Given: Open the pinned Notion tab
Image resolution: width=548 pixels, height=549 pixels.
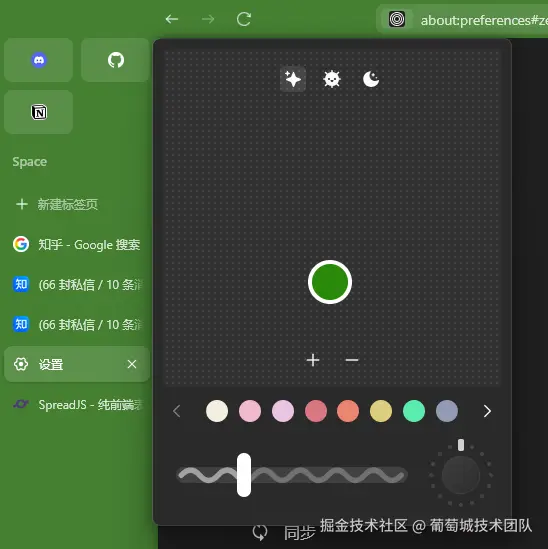Looking at the screenshot, I should pyautogui.click(x=39, y=112).
